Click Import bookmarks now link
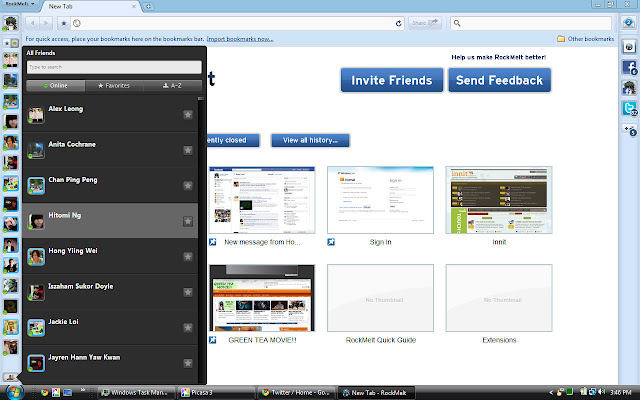Image resolution: width=640 pixels, height=400 pixels. click(x=240, y=39)
